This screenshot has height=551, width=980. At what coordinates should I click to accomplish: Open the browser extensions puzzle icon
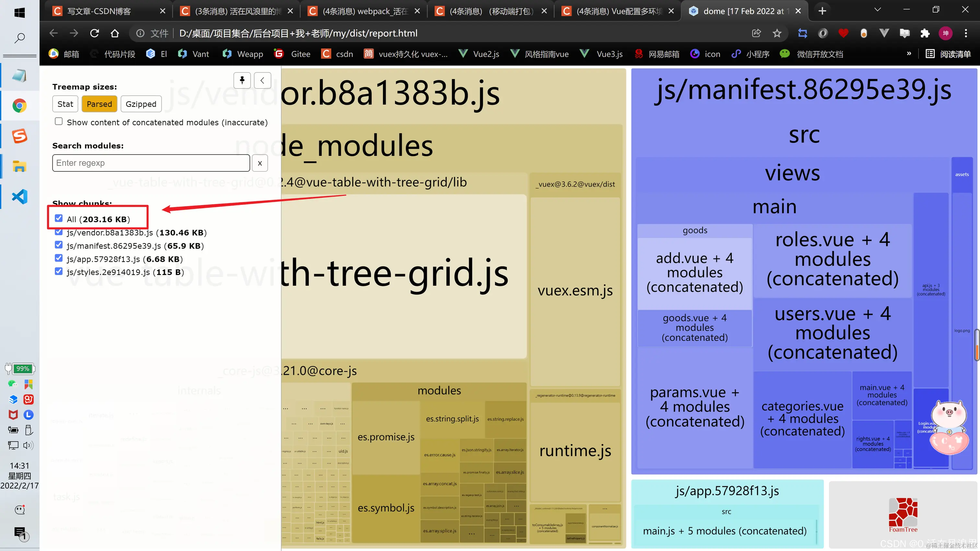tap(925, 33)
